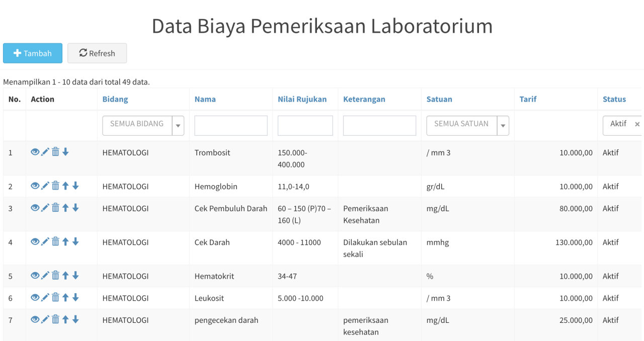644x341 pixels.
Task: Sort by Keterangan column header
Action: click(364, 99)
